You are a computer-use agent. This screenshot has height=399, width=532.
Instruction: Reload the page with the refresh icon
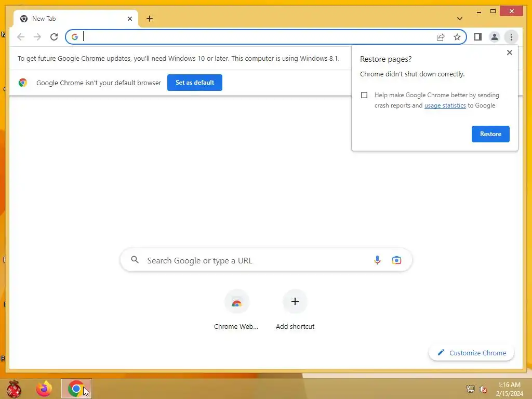[54, 37]
